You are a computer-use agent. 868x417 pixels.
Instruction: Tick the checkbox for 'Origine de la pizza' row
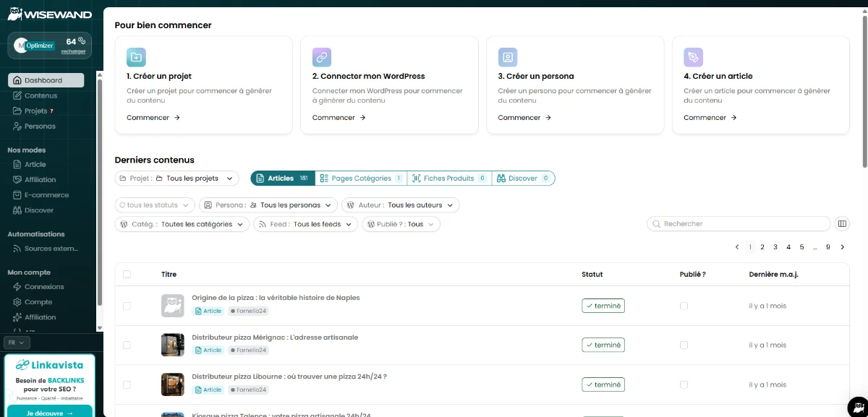point(127,305)
